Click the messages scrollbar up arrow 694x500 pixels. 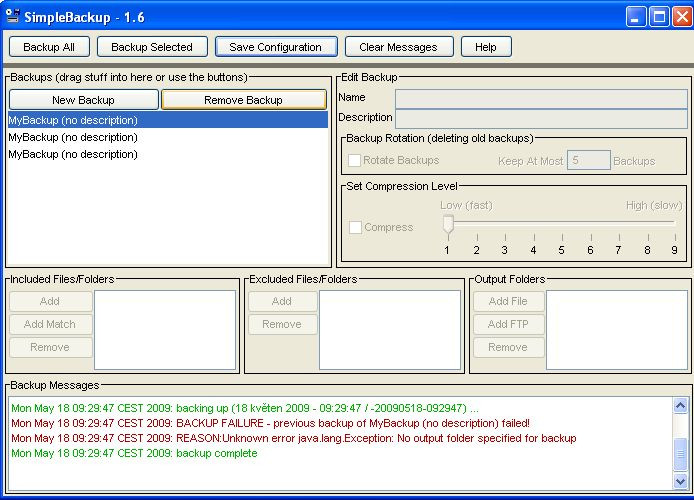680,405
